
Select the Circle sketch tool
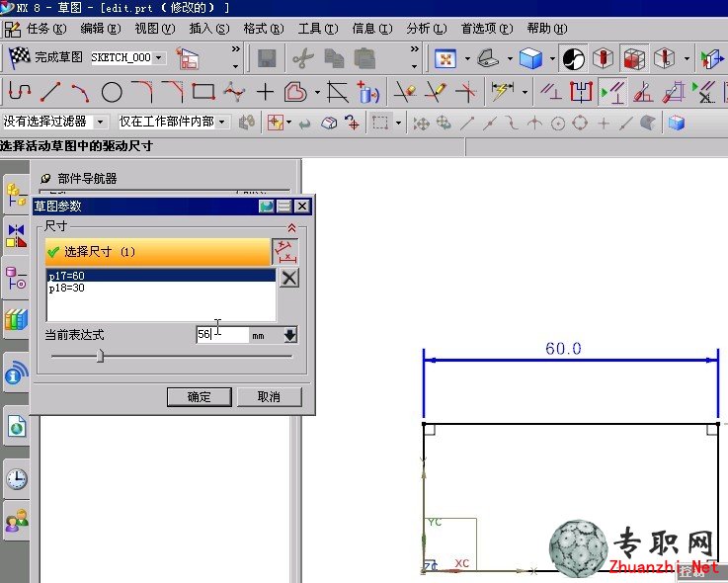[x=112, y=93]
